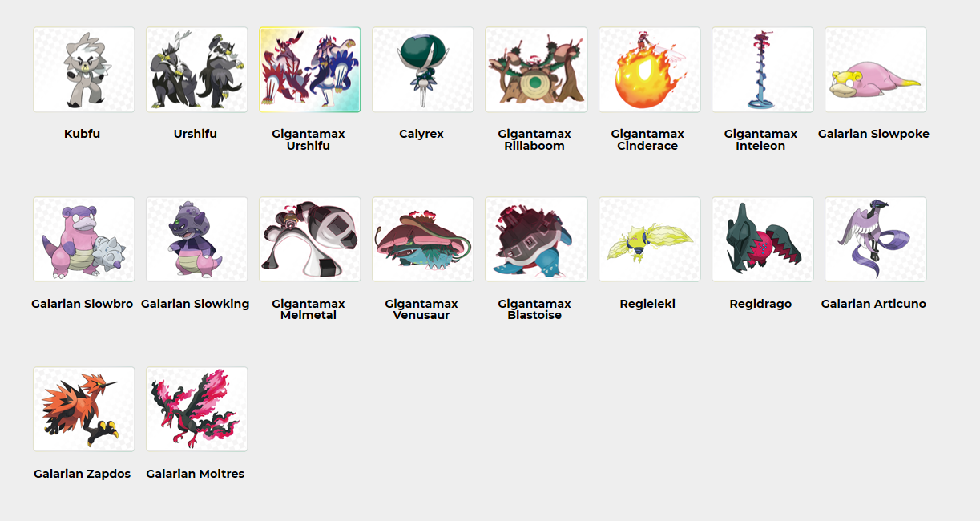The image size is (980, 521).
Task: Click the Gigantamax Venusaur picture
Action: 423,240
